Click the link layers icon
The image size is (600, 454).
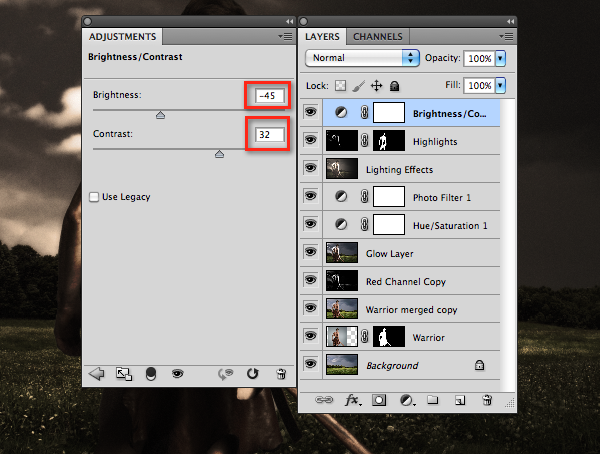point(324,400)
